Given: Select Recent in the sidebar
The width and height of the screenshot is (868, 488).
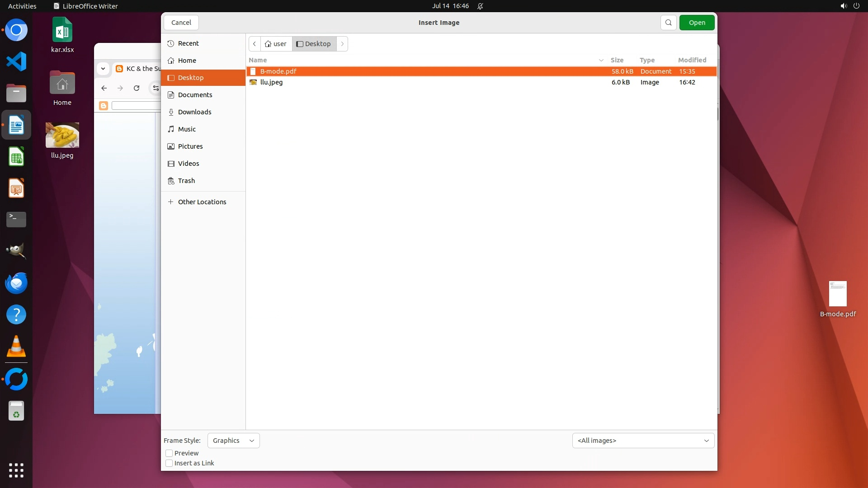Looking at the screenshot, I should point(188,43).
